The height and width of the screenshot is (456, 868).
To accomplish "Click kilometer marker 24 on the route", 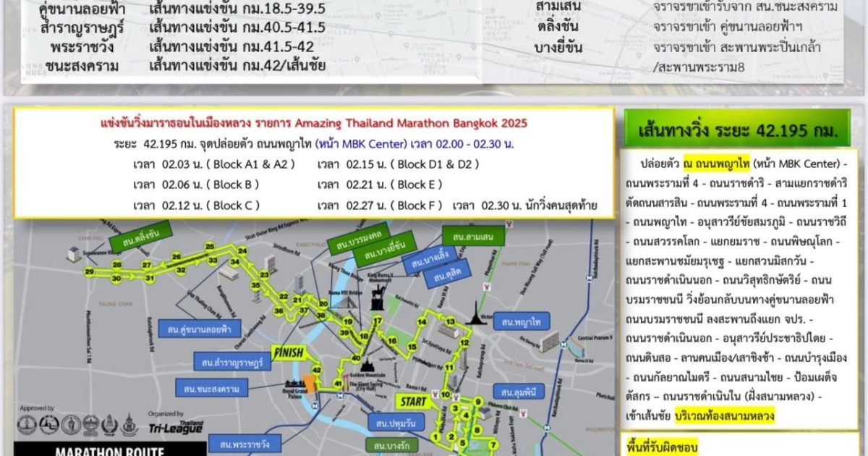I will tap(242, 251).
